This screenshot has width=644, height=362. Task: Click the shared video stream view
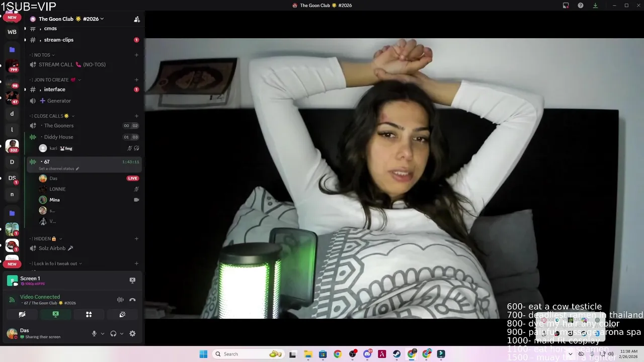point(394,178)
